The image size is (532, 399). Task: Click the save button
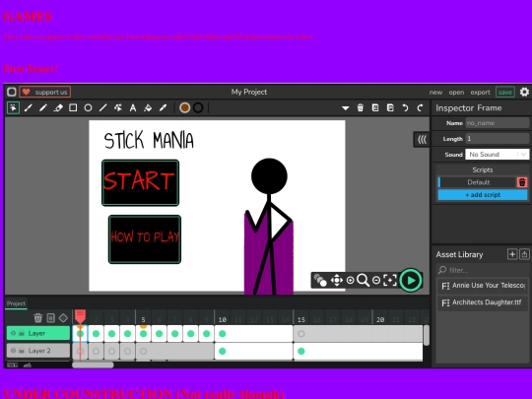tap(505, 92)
